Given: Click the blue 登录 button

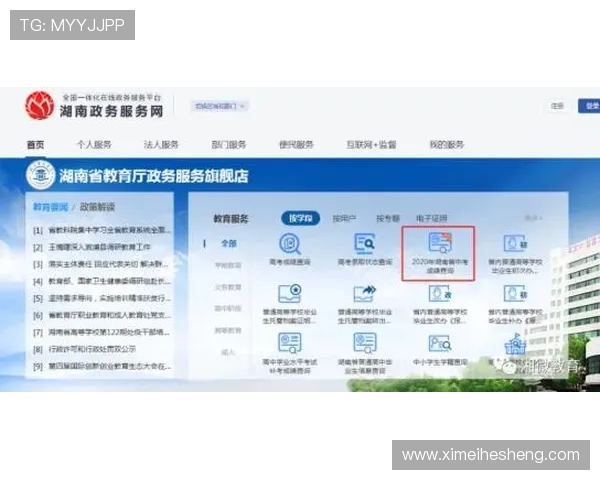Looking at the screenshot, I should pos(590,106).
